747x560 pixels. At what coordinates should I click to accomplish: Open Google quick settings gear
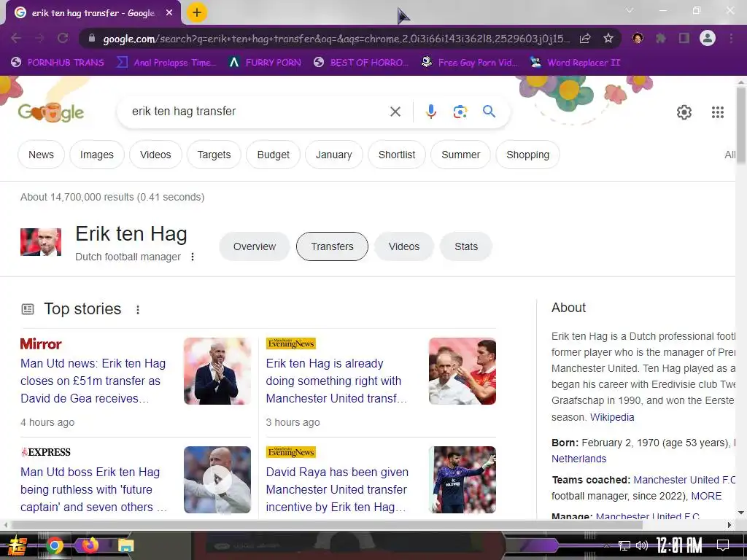point(684,112)
